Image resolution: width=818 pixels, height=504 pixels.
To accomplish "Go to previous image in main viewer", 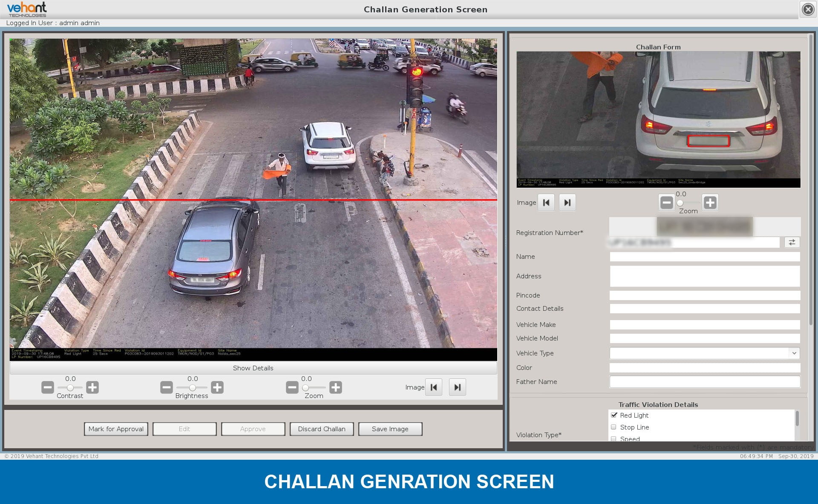I will [434, 387].
